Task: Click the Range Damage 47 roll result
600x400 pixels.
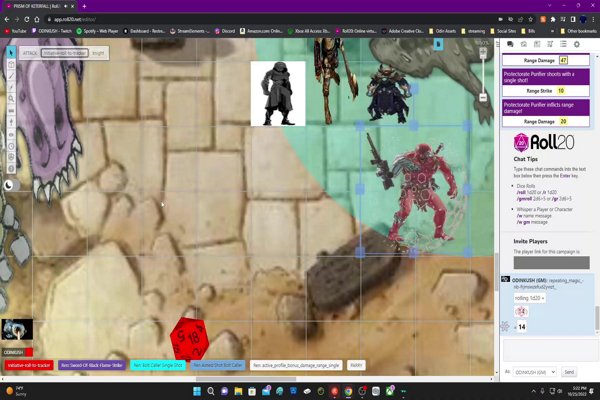Action: [x=564, y=60]
